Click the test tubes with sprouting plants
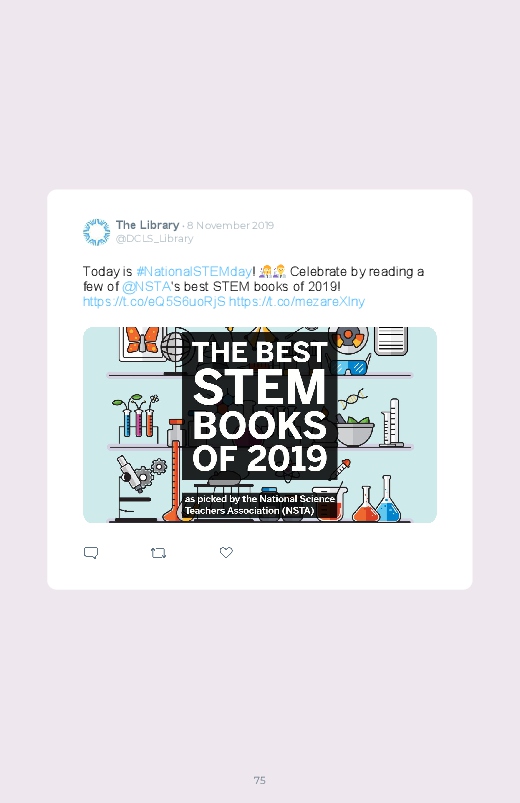The width and height of the screenshot is (520, 803). [136, 418]
